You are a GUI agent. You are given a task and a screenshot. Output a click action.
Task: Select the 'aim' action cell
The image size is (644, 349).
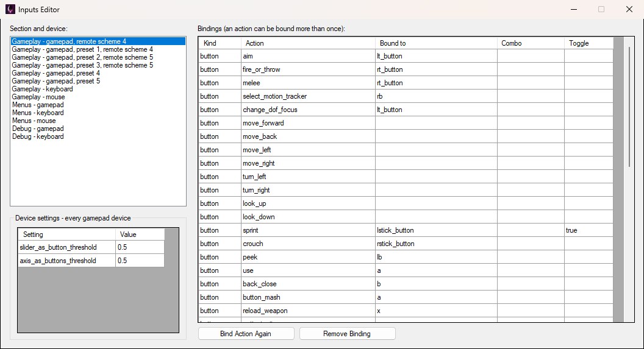click(308, 56)
